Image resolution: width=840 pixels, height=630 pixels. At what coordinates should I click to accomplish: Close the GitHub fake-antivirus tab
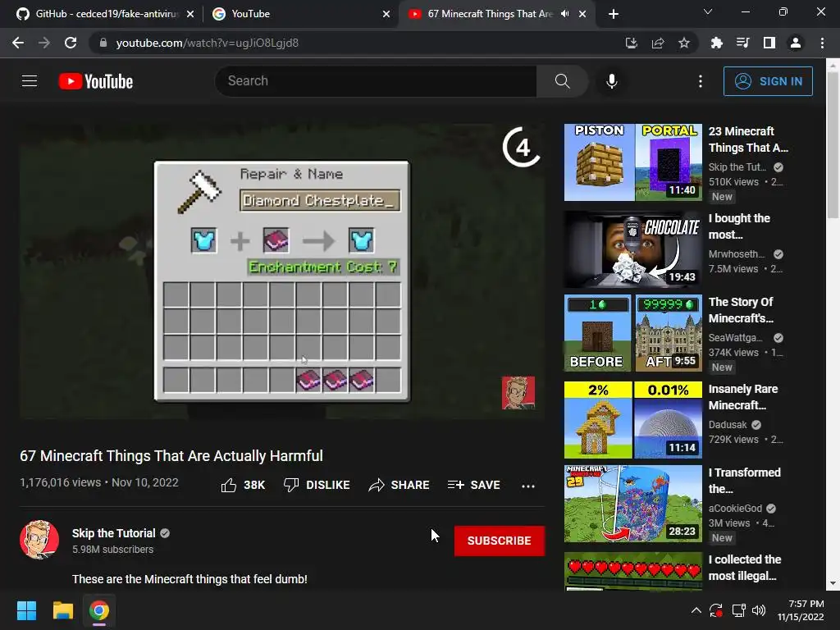click(x=190, y=14)
